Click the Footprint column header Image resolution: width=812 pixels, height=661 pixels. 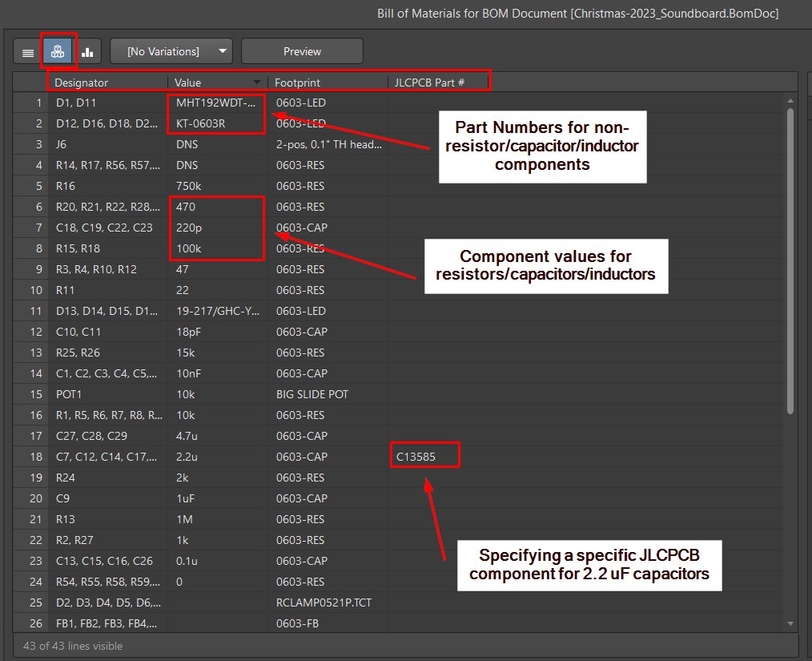(328, 83)
